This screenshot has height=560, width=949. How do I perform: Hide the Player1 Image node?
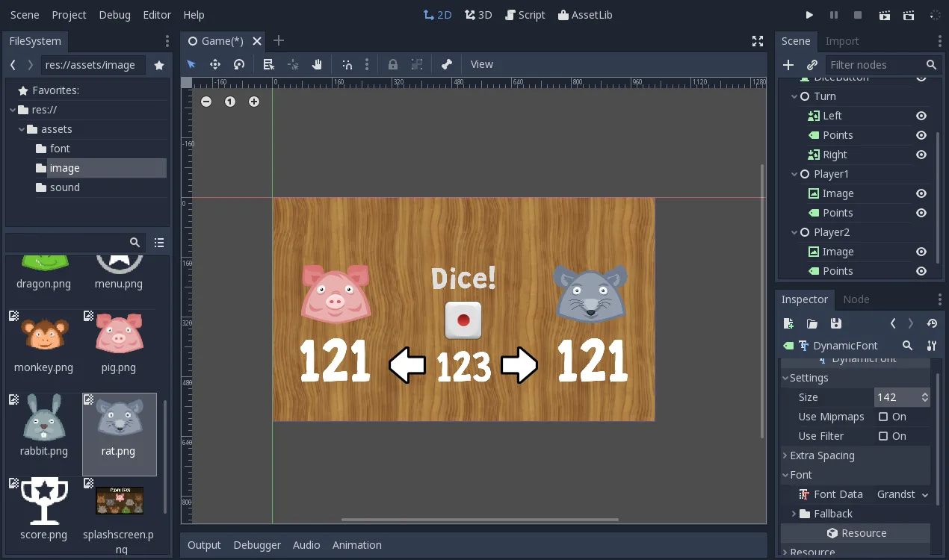pos(921,193)
